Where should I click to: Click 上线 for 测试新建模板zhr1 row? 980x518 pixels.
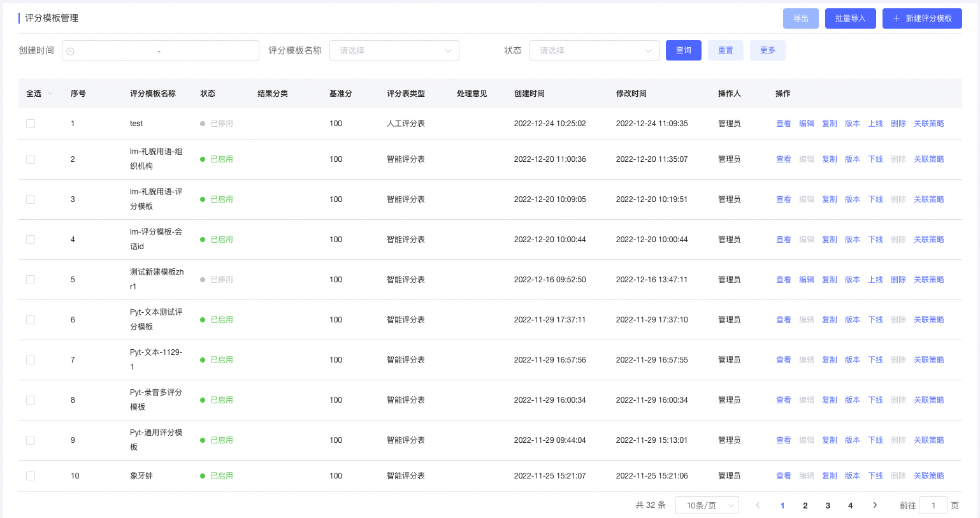876,280
